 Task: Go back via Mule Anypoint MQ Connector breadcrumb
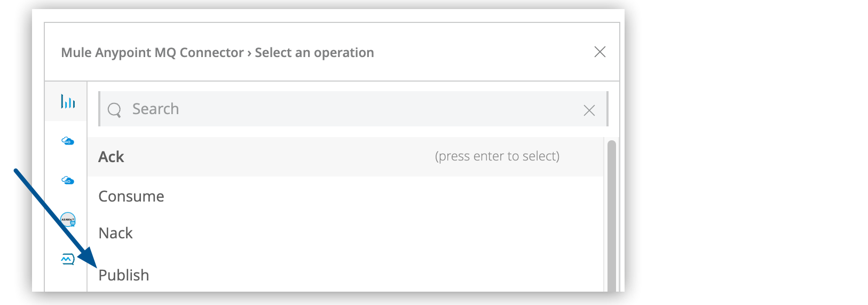pos(152,53)
